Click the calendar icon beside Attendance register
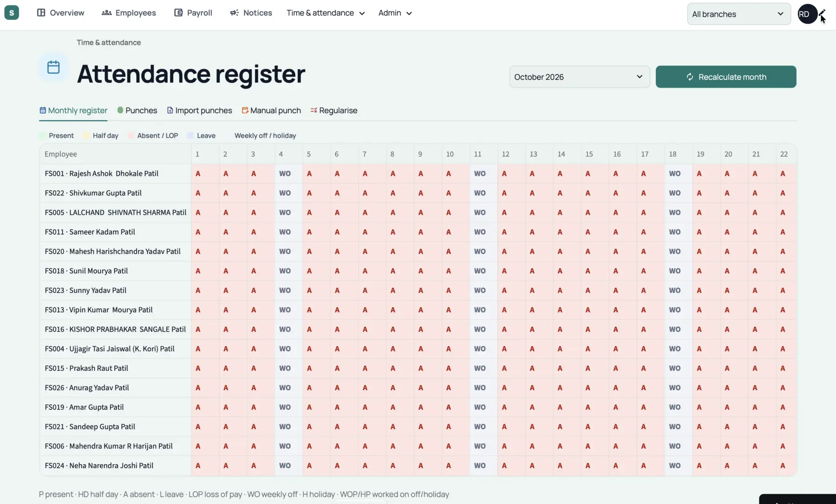Screen dimensions: 836x504 53,67
